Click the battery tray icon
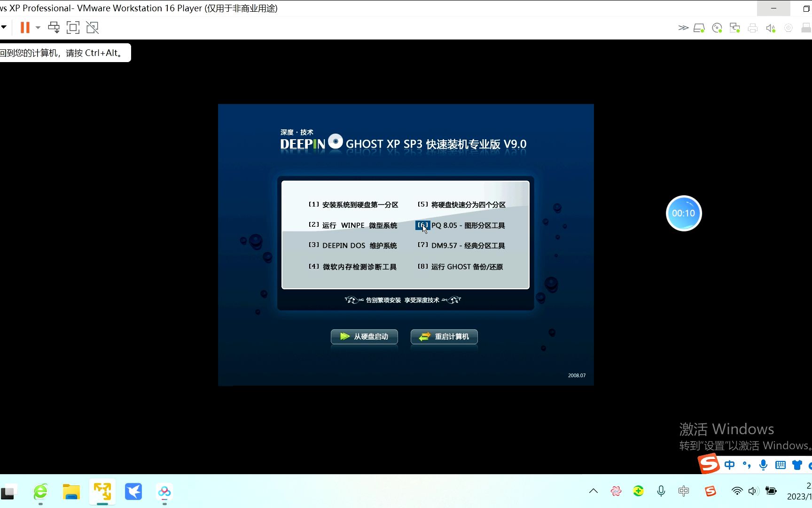 771,491
